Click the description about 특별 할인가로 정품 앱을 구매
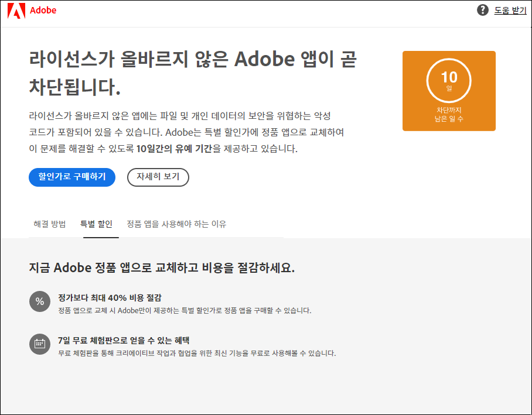The width and height of the screenshot is (532, 415). pyautogui.click(x=185, y=311)
